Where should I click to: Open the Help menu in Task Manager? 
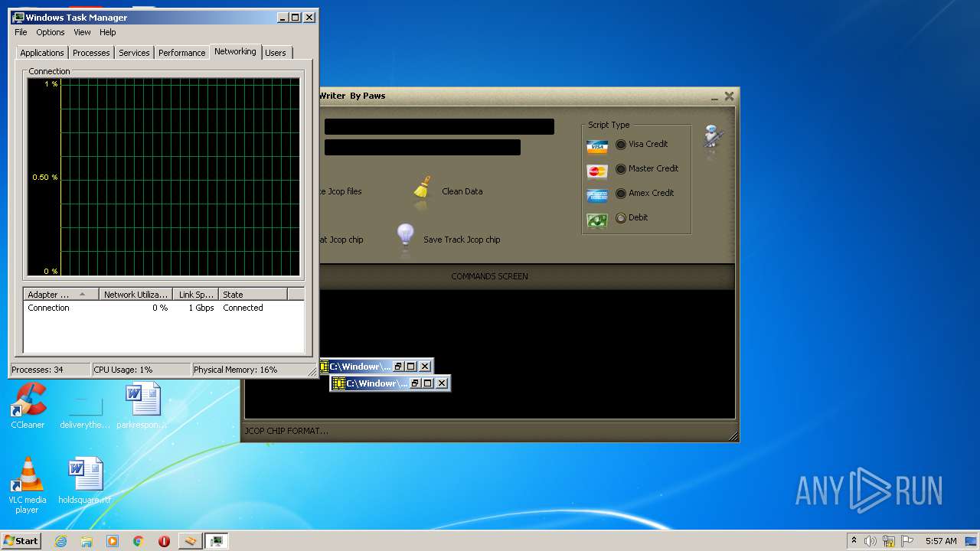coord(108,32)
